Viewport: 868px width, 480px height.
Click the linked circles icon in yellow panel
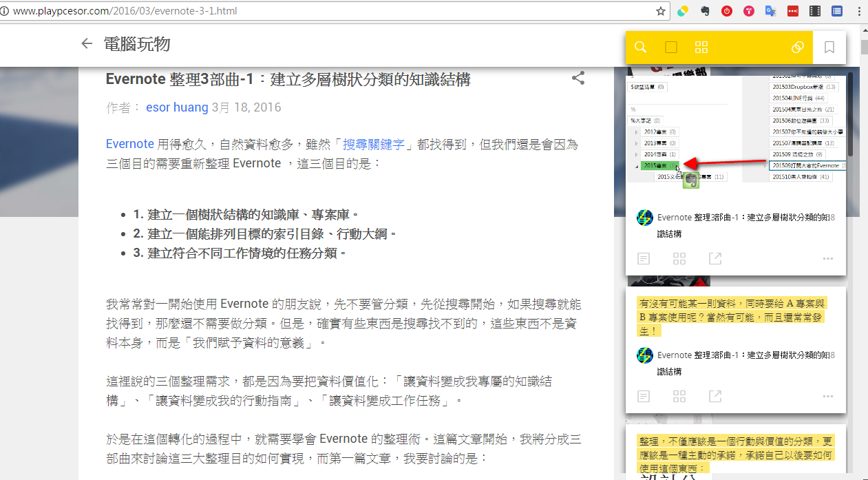798,47
